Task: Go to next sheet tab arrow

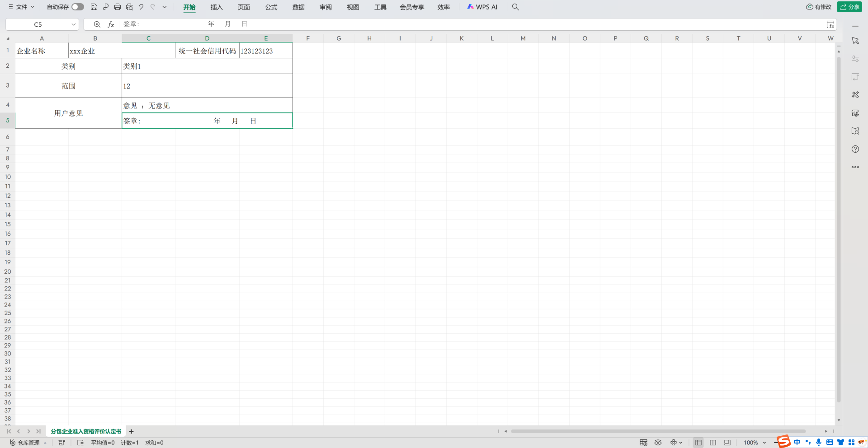Action: tap(28, 431)
